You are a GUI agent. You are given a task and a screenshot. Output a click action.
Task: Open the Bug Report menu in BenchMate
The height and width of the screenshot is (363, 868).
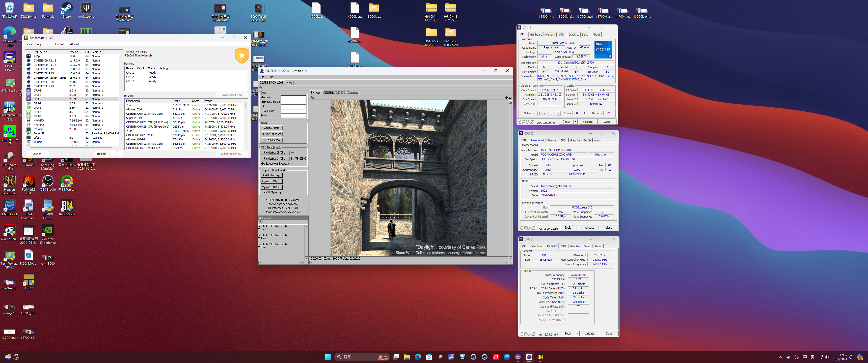click(x=43, y=44)
